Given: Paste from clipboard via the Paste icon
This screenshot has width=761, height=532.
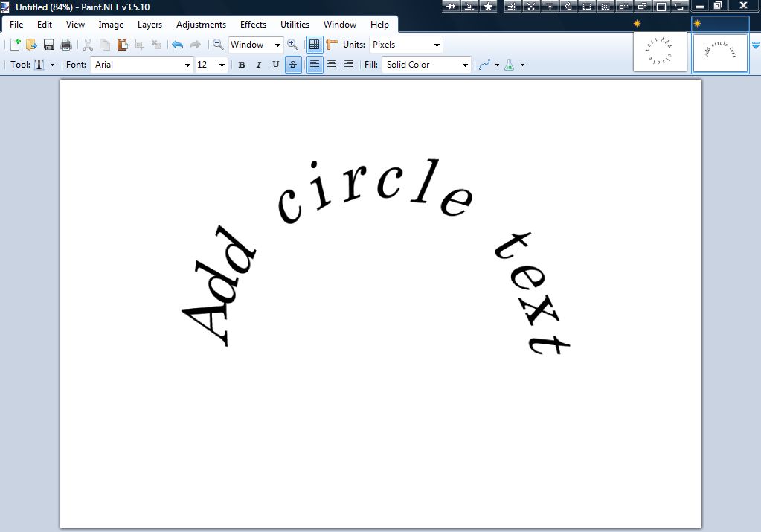Looking at the screenshot, I should pos(122,44).
